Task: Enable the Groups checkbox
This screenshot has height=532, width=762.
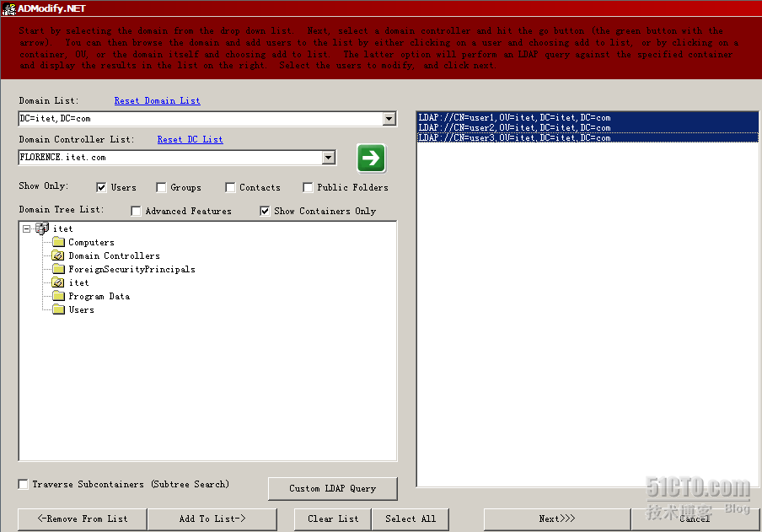Action: tap(161, 187)
